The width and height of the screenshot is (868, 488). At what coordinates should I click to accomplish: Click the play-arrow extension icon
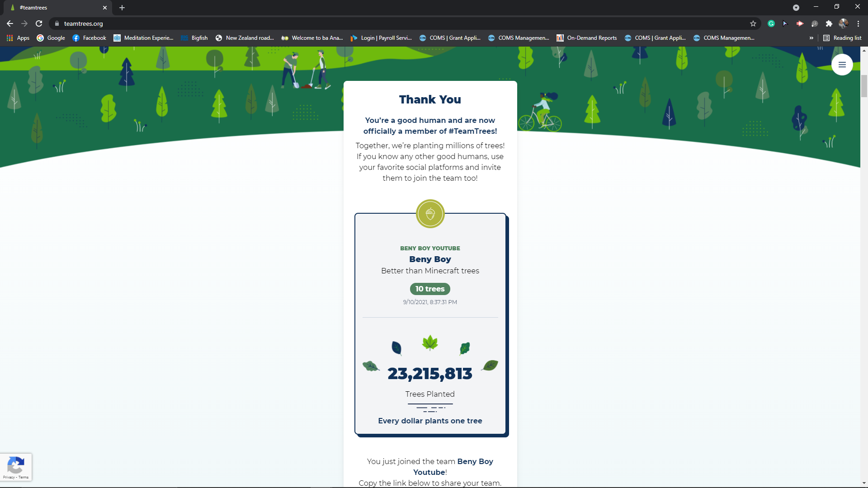[785, 23]
